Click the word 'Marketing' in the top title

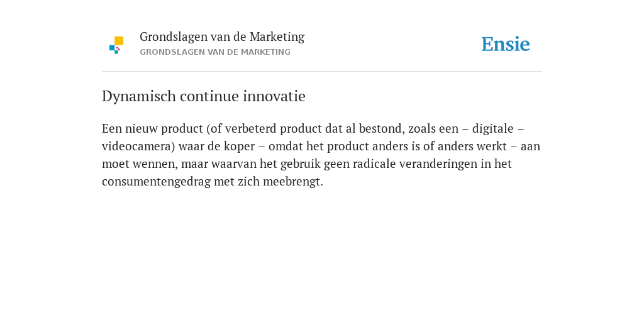(277, 37)
